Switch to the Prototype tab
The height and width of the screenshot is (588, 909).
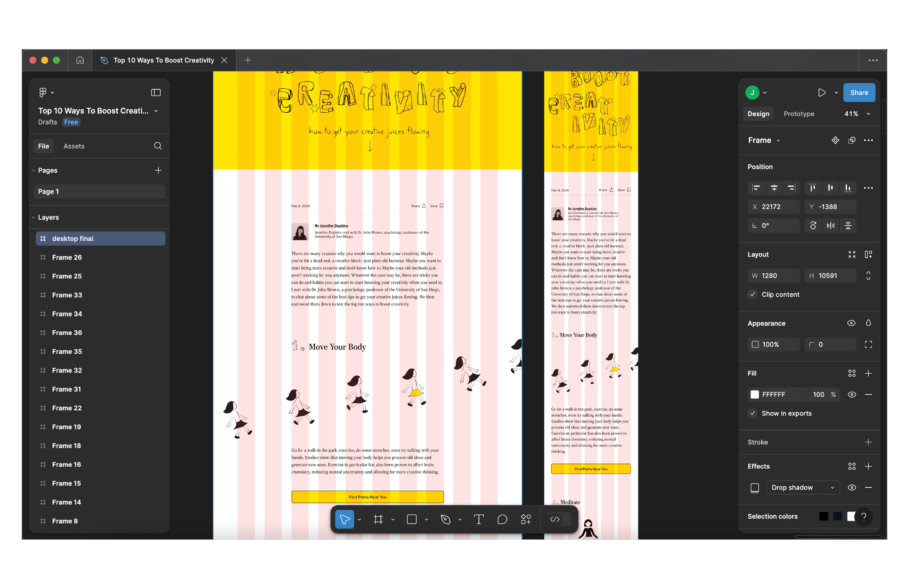tap(798, 113)
